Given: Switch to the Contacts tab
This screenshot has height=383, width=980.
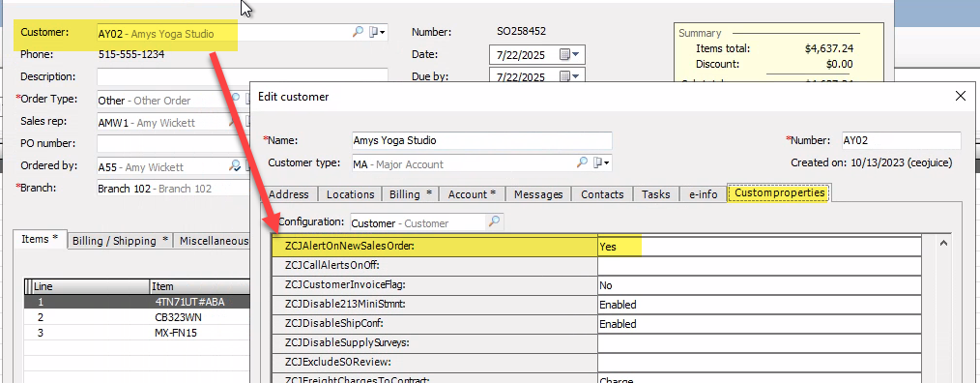Looking at the screenshot, I should click(x=602, y=194).
